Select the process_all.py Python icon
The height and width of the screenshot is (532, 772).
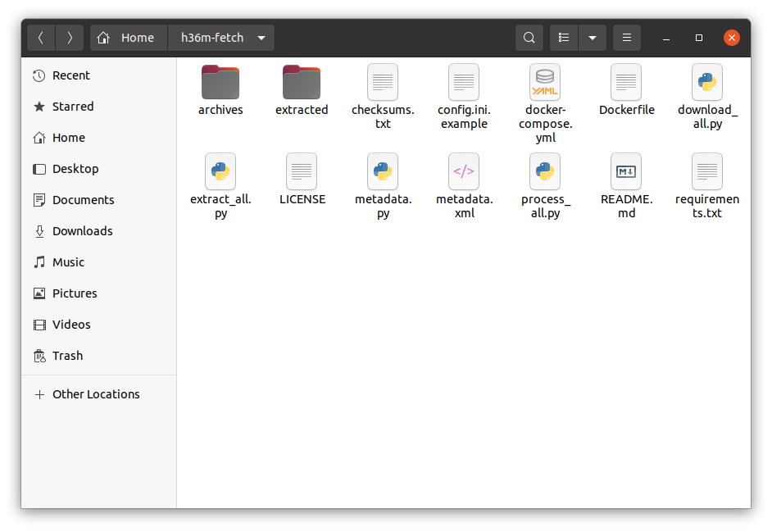(545, 171)
